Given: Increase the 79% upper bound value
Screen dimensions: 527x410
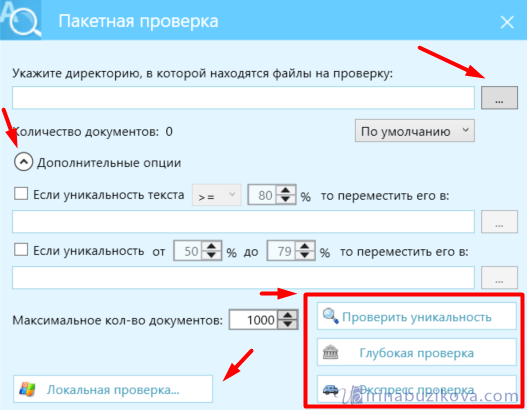Looking at the screenshot, I should (305, 246).
